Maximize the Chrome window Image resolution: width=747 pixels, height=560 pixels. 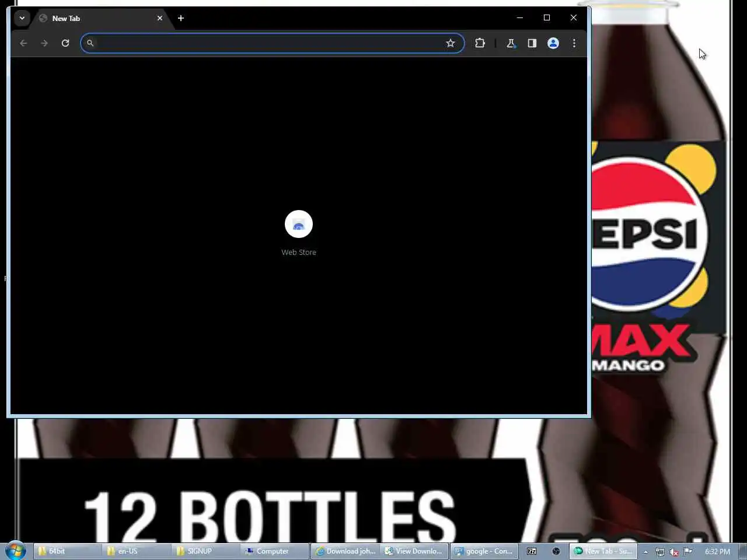pyautogui.click(x=547, y=17)
